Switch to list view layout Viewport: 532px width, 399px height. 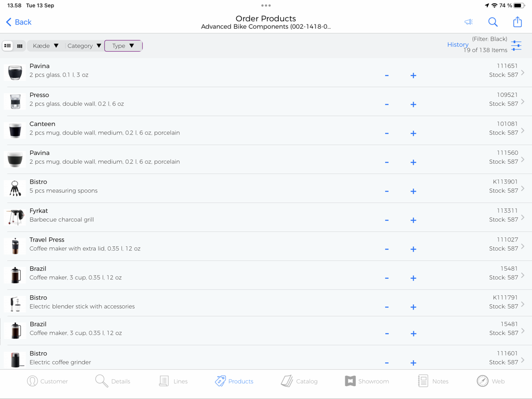click(x=7, y=46)
